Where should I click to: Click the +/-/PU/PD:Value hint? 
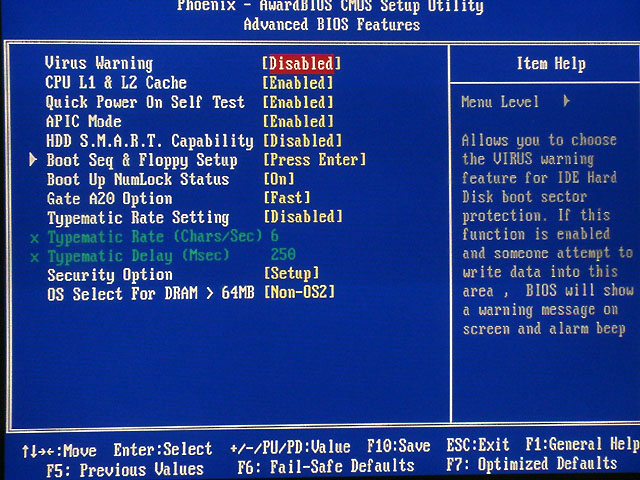(290, 447)
